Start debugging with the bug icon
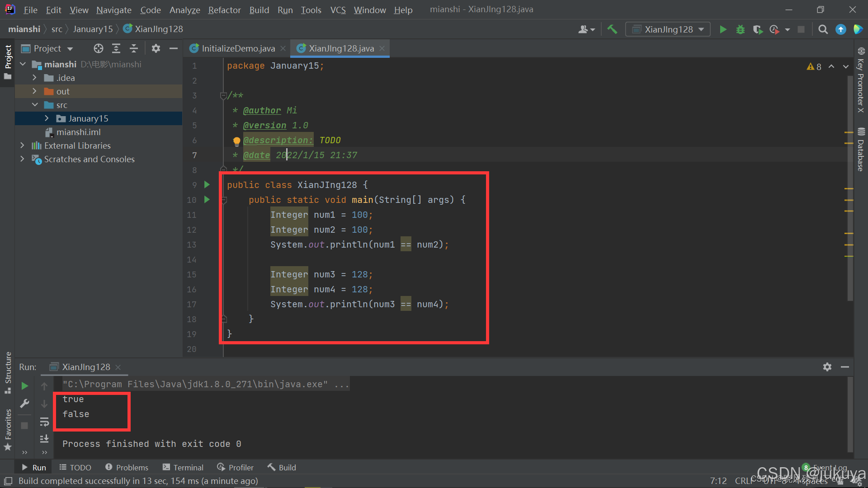This screenshot has width=868, height=488. tap(740, 29)
